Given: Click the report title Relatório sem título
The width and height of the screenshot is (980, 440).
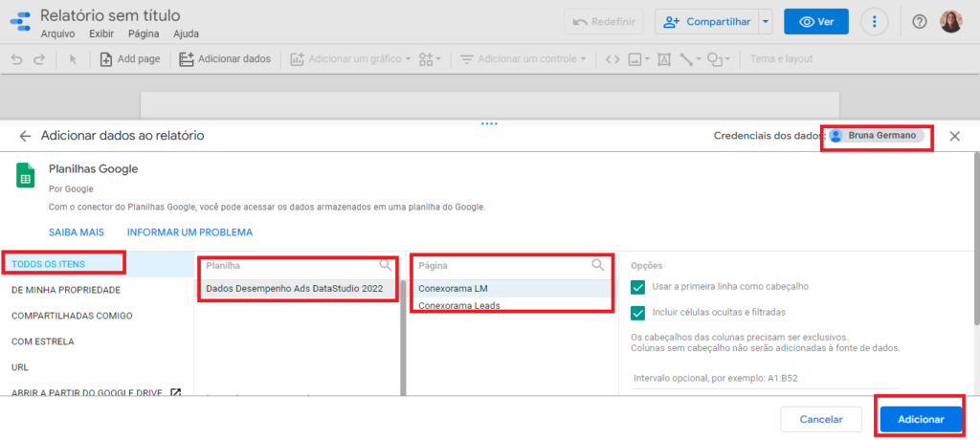Looking at the screenshot, I should pos(110,15).
